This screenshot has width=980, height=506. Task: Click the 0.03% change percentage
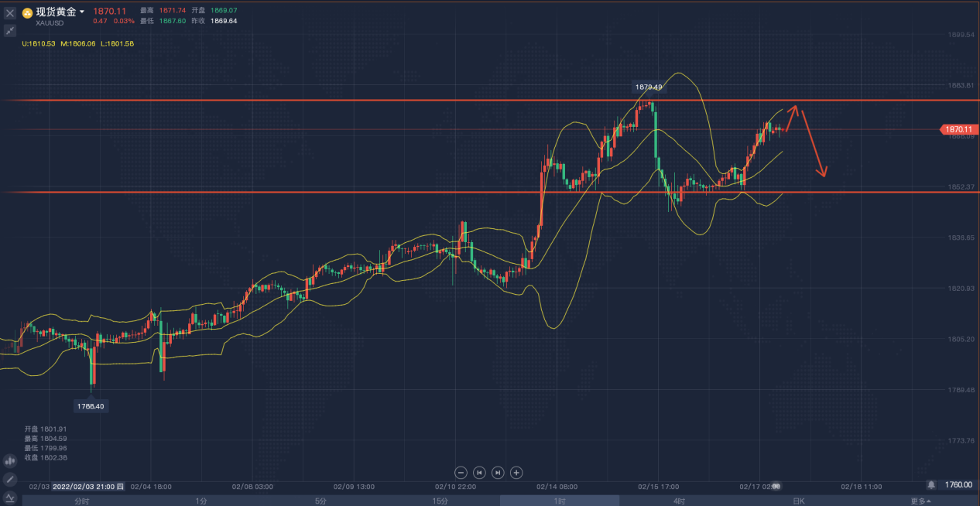[124, 21]
